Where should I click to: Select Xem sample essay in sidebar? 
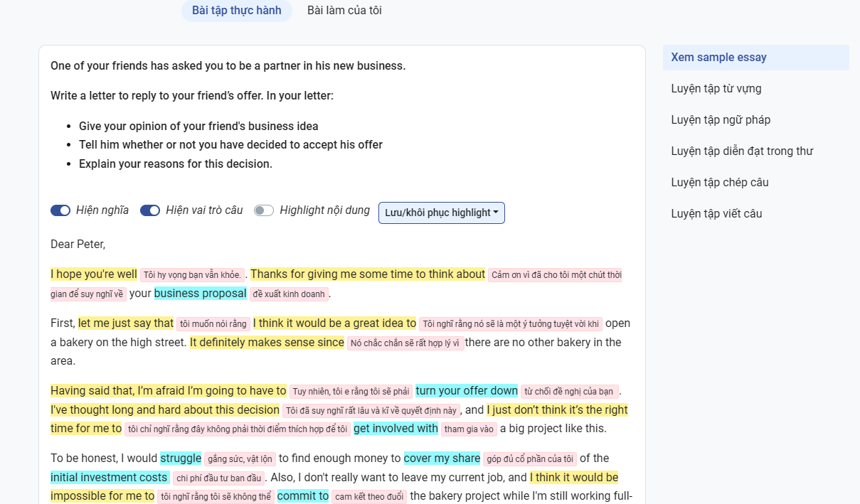coord(755,58)
